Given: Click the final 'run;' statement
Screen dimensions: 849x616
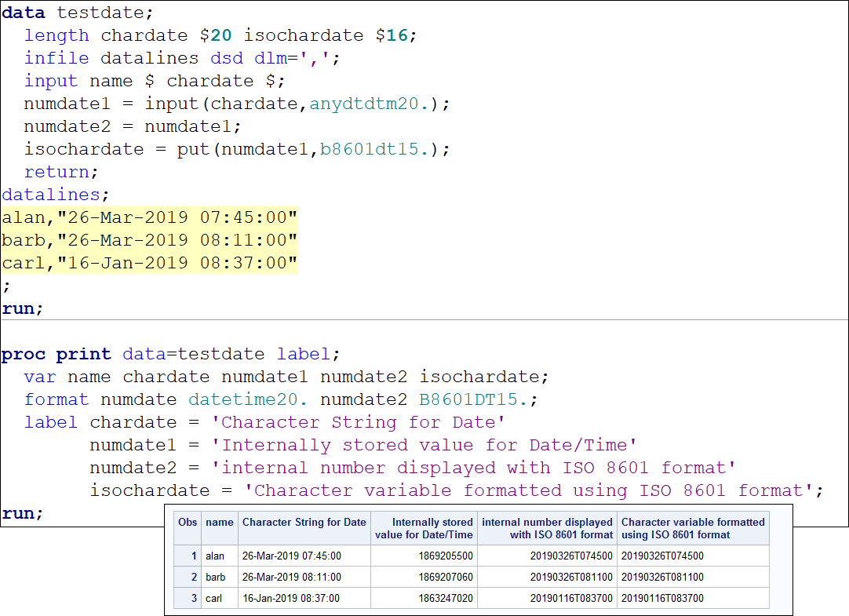Looking at the screenshot, I should [x=22, y=512].
